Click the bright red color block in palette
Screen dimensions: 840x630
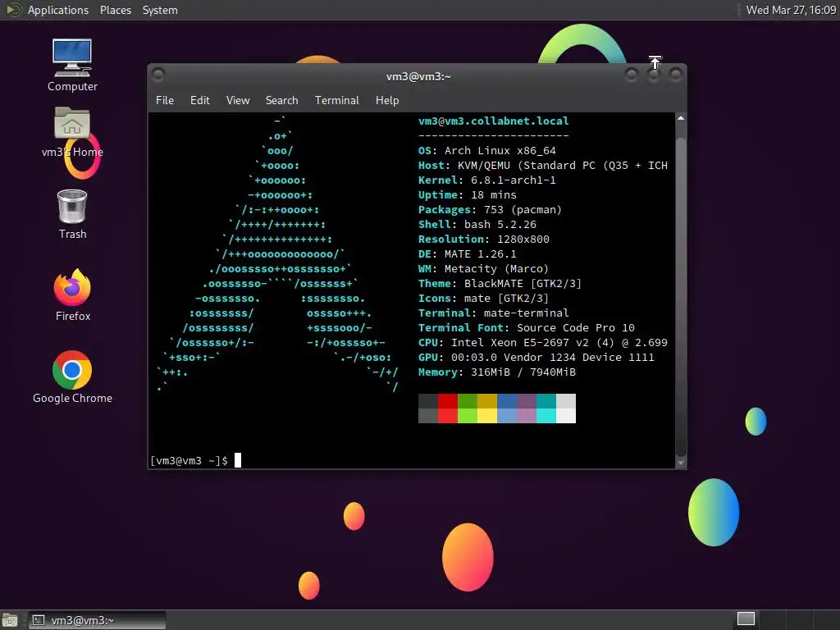447,416
